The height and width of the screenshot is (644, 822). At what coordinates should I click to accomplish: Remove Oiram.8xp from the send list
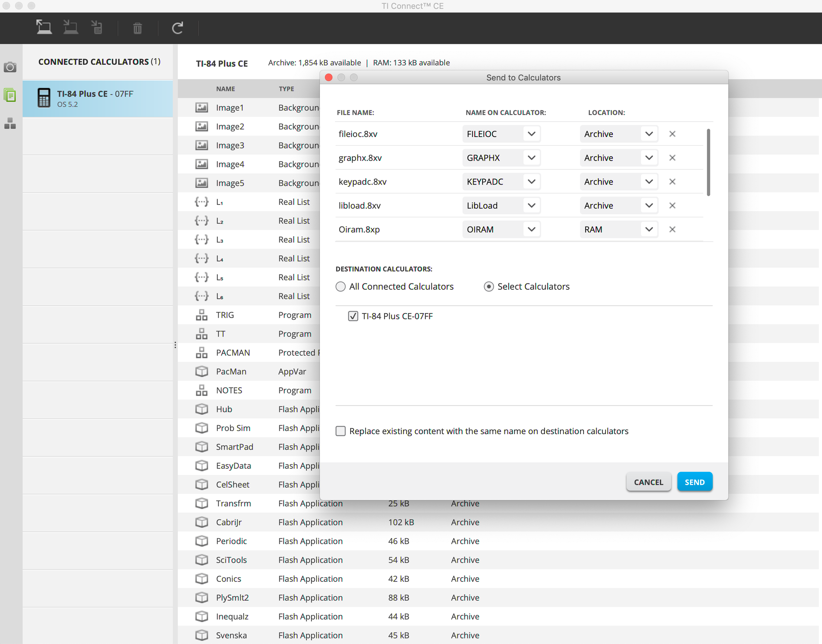tap(672, 229)
